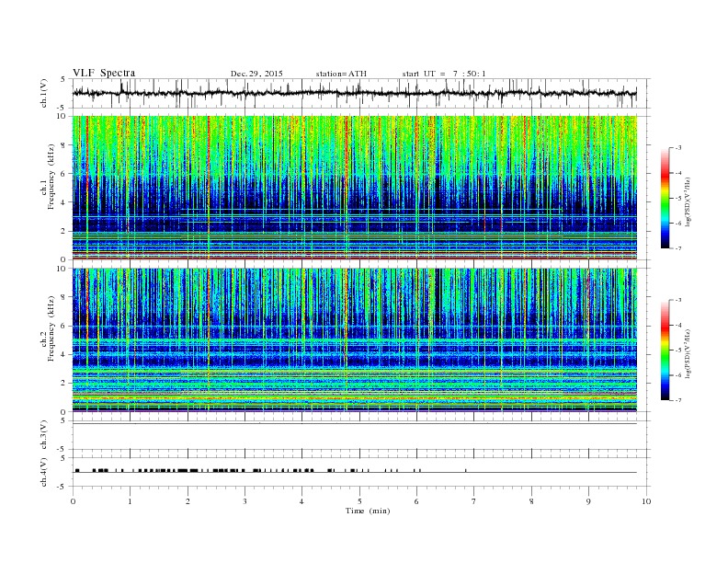Image resolution: width=728 pixels, height=563 pixels.
Task: Click the 'Time (min)' axis label
Action: (368, 511)
